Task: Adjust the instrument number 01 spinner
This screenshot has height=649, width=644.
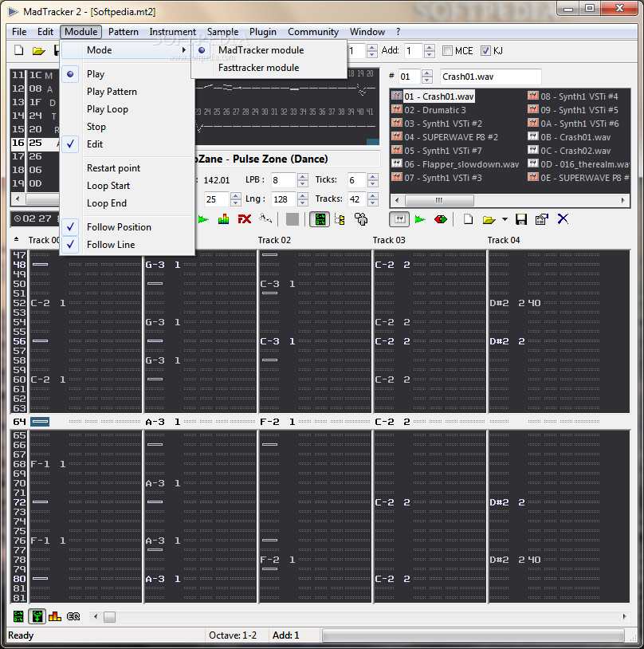Action: pyautogui.click(x=426, y=77)
